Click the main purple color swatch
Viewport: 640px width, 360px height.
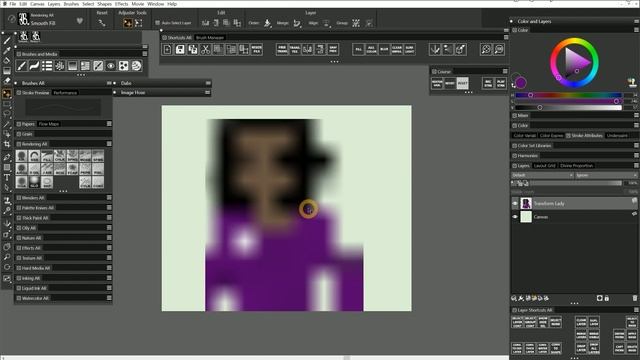(x=520, y=83)
